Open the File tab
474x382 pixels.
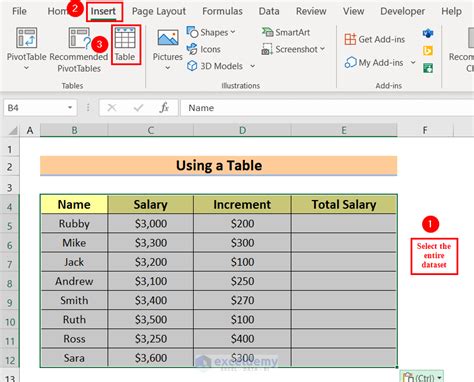pyautogui.click(x=19, y=11)
